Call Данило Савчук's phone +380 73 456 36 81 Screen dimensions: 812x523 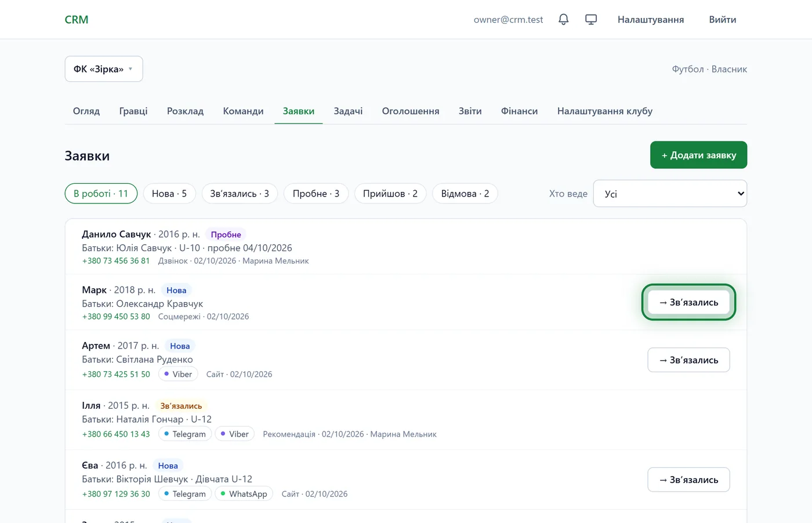pyautogui.click(x=116, y=261)
